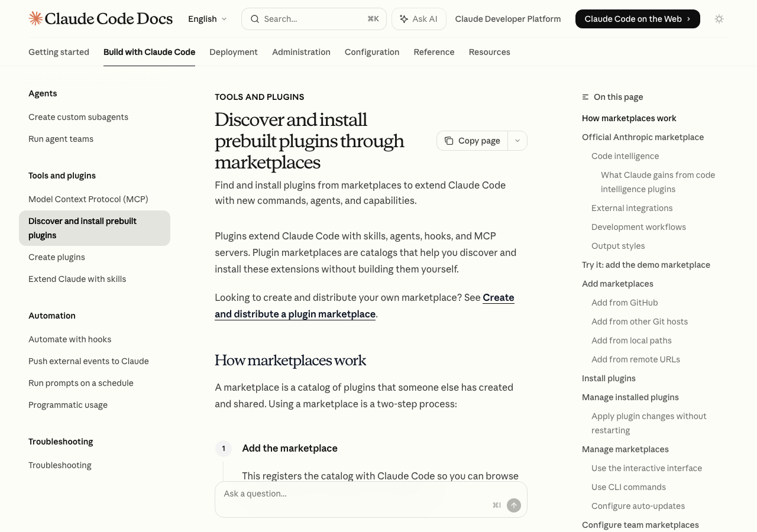
Task: Expand the Copy page options chevron
Action: coord(517,141)
